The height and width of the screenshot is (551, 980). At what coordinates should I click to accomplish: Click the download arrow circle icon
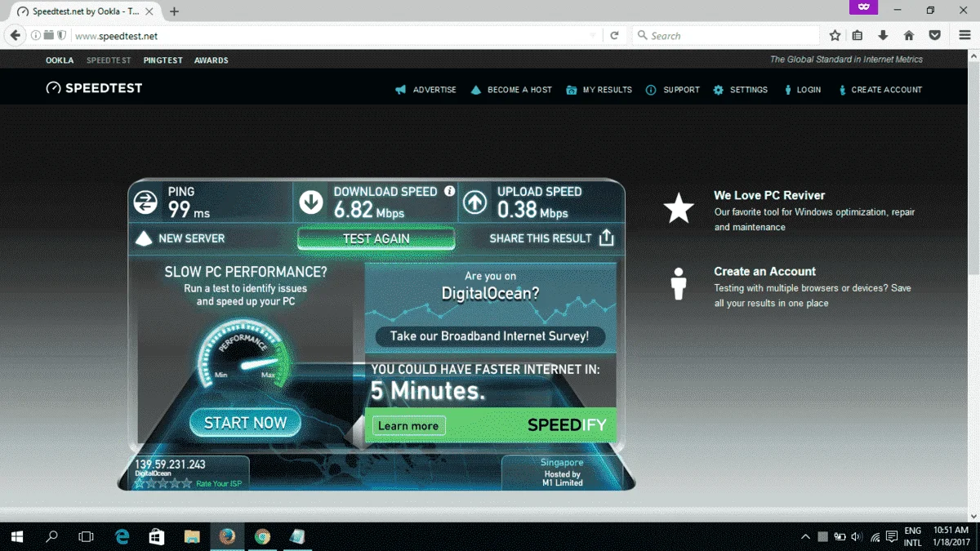(311, 202)
